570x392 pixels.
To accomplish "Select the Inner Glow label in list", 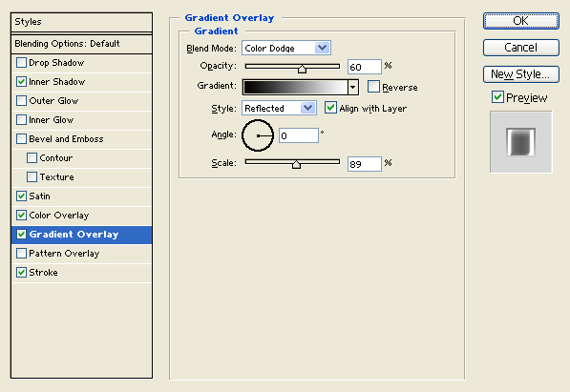I will (x=52, y=120).
